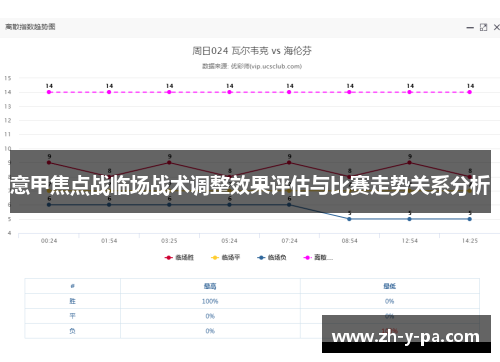The image size is (500, 362).
Task: Click the 03:25 x-axis label
Action: click(x=169, y=241)
